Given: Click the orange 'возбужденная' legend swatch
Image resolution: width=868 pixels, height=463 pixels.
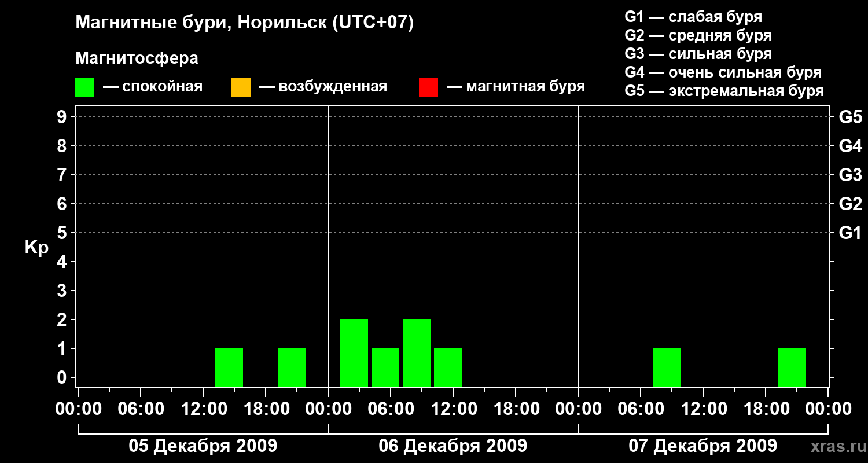Looking at the screenshot, I should [x=241, y=87].
